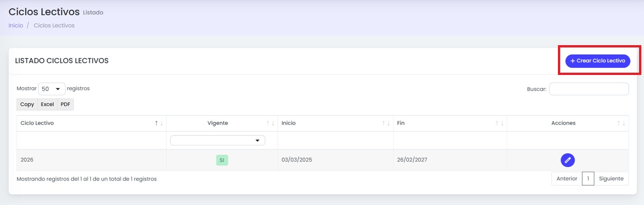Click the Ciclos Lectivos breadcrumb item

54,25
